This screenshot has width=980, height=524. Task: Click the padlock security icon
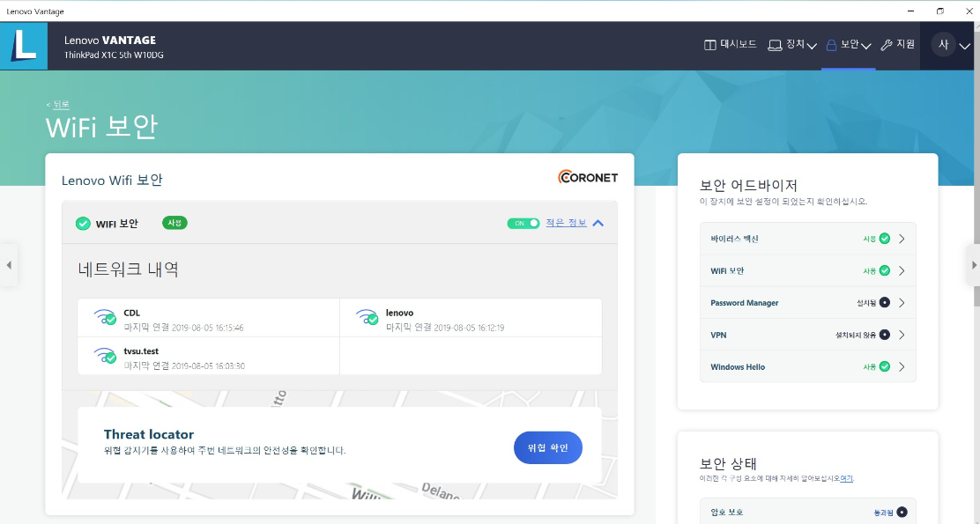coord(831,45)
